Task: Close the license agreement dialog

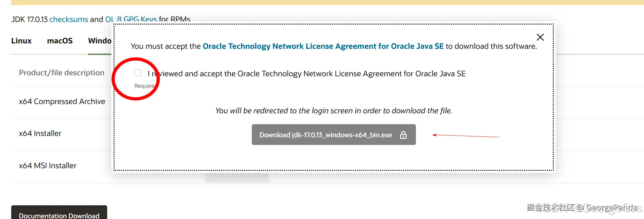Action: pyautogui.click(x=540, y=37)
